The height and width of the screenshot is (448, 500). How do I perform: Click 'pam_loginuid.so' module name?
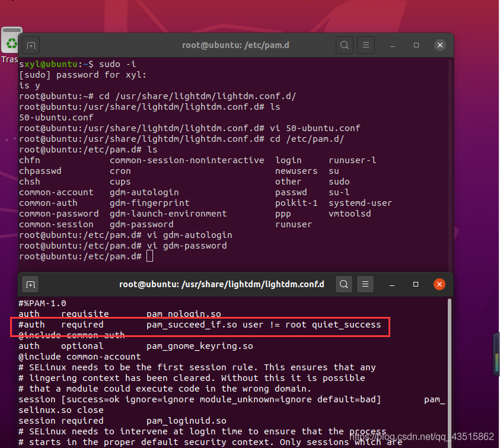pos(186,421)
